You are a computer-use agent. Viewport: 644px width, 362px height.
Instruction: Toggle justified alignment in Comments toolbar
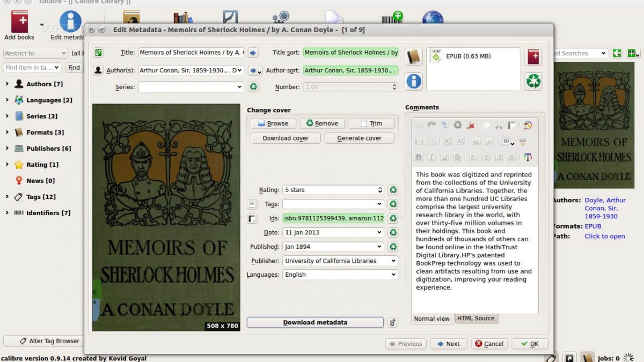(512, 157)
